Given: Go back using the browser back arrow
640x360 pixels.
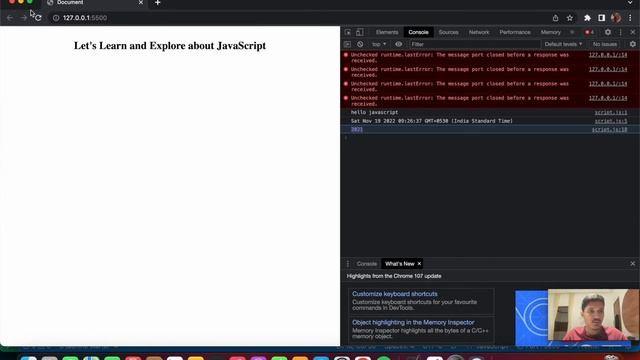Looking at the screenshot, I should click(10, 18).
